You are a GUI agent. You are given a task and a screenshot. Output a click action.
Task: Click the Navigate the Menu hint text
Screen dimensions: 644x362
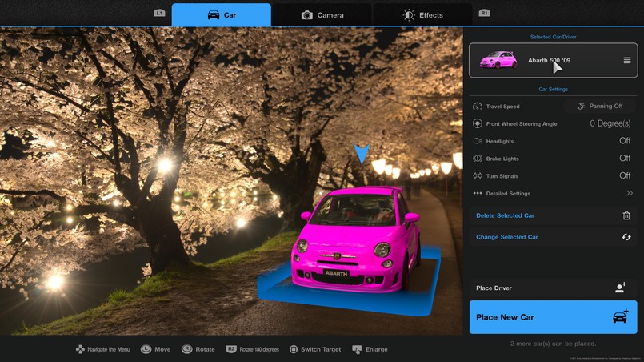pyautogui.click(x=109, y=349)
